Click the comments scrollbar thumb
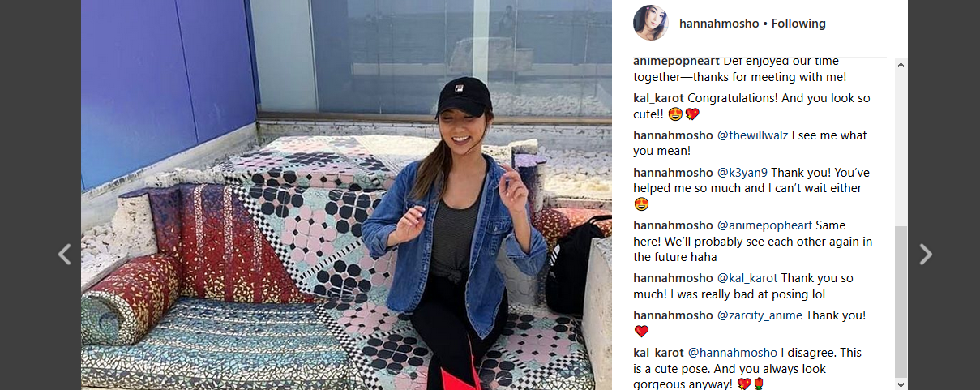This screenshot has width=980, height=390. [901, 301]
